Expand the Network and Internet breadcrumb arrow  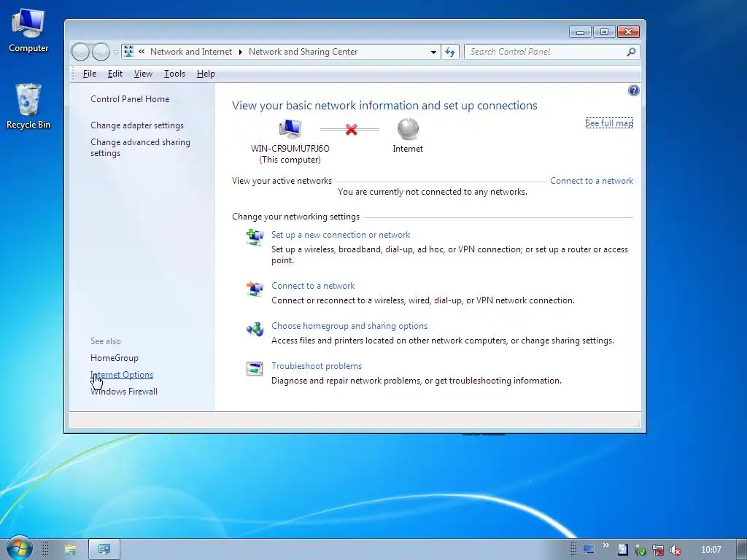[x=240, y=52]
